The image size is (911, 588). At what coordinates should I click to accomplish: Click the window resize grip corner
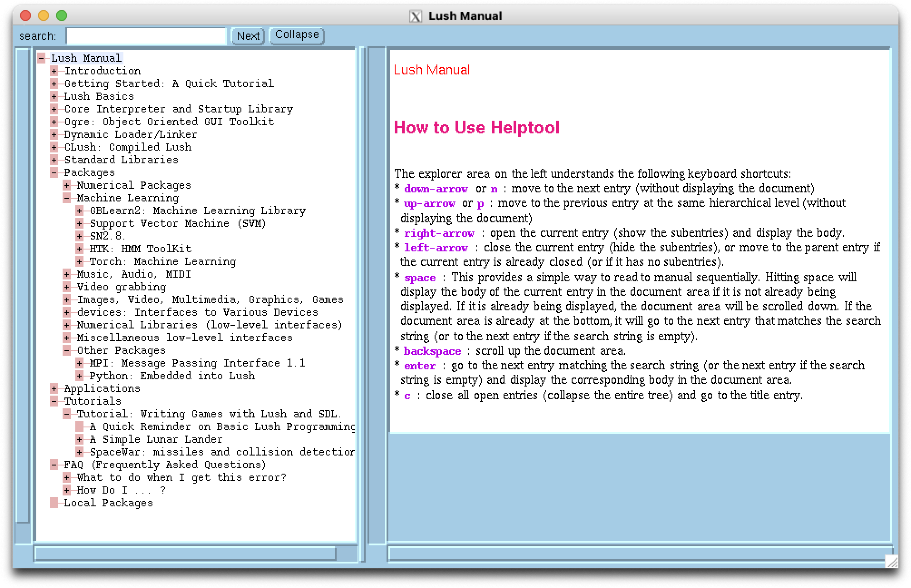tap(891, 562)
